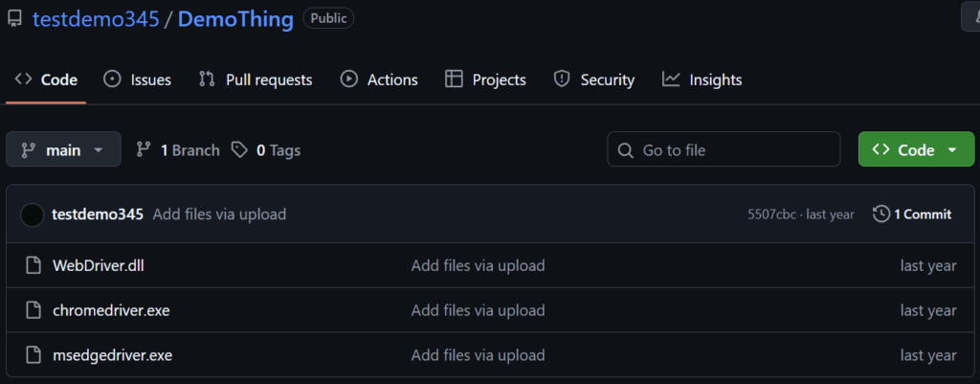Switch to the Issues tab
The height and width of the screenshot is (384, 980).
click(137, 79)
